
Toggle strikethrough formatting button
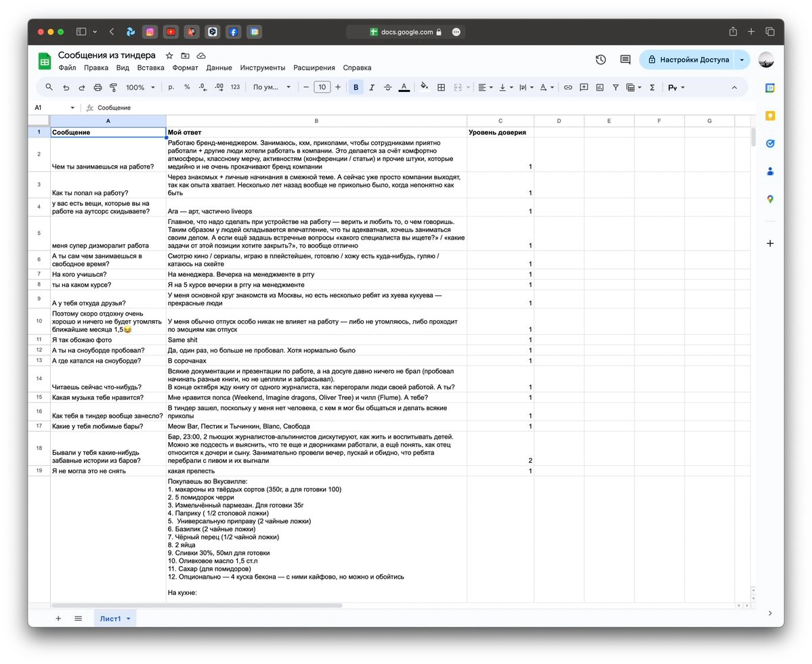387,87
